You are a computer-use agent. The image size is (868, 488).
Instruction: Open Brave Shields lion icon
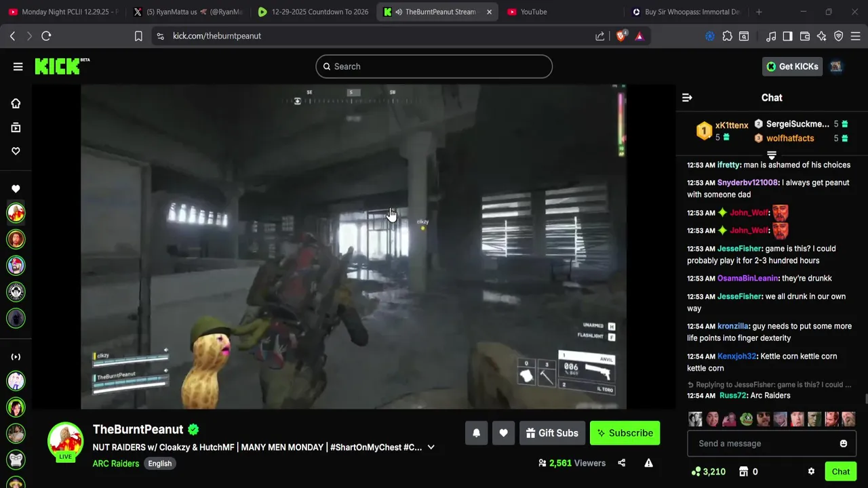(x=621, y=36)
